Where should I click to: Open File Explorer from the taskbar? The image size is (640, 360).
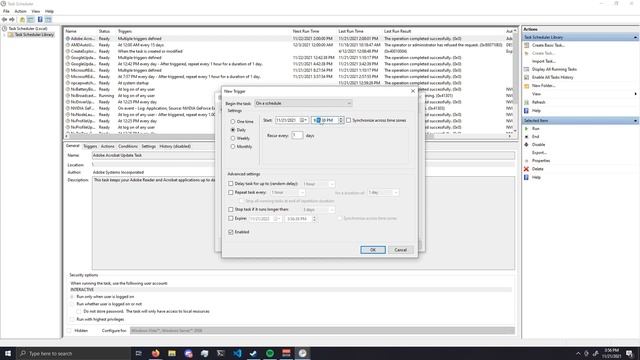(x=172, y=353)
